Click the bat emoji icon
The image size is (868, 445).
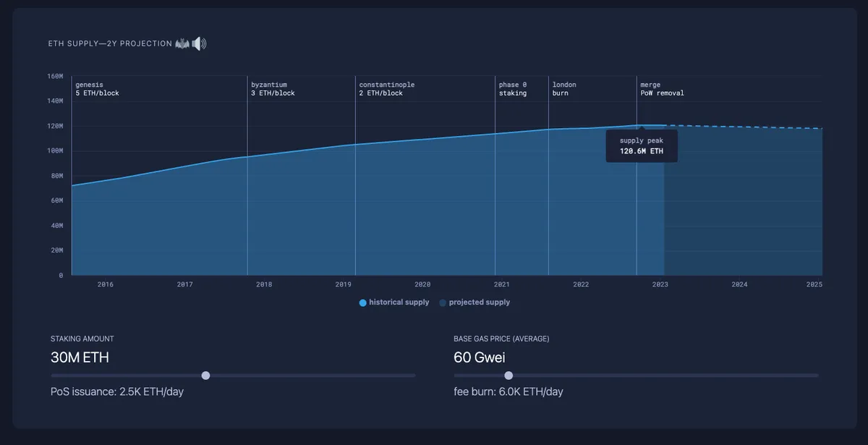tap(182, 43)
